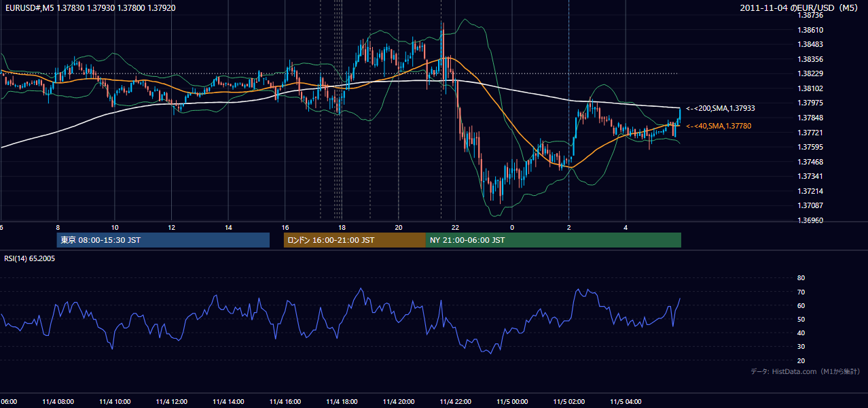Viewport: 868px width, 408px height.
Task: Click RSI scale level 40
Action: pyautogui.click(x=801, y=333)
